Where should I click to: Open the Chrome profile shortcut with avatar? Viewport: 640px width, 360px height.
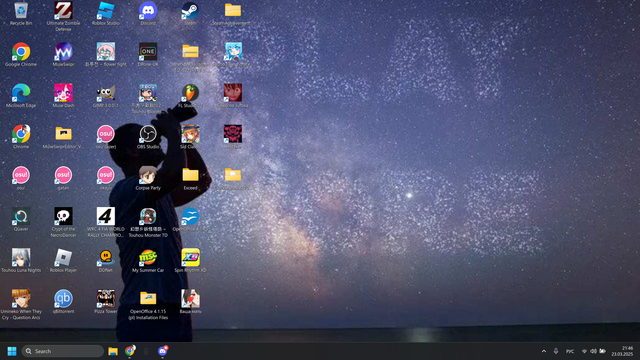point(21,137)
